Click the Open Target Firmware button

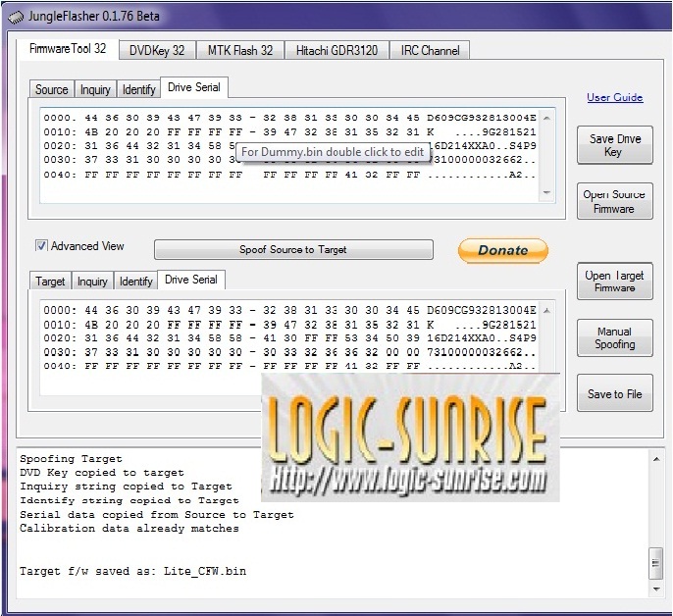click(x=615, y=282)
